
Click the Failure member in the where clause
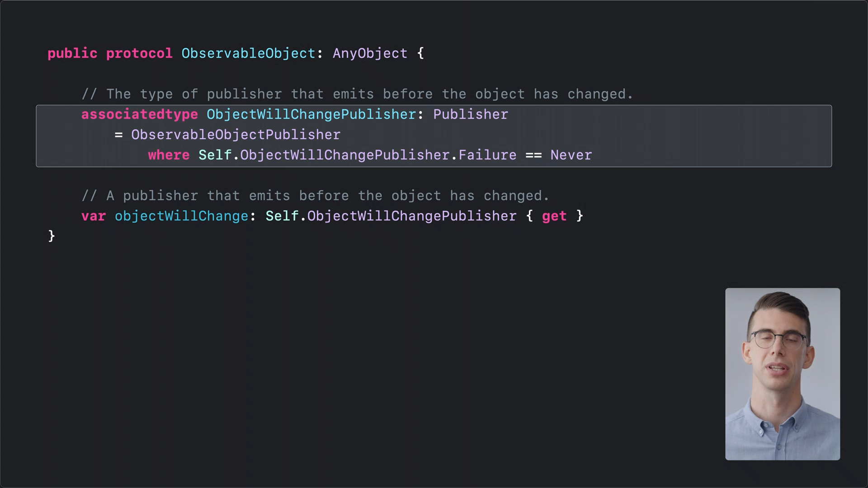point(487,155)
